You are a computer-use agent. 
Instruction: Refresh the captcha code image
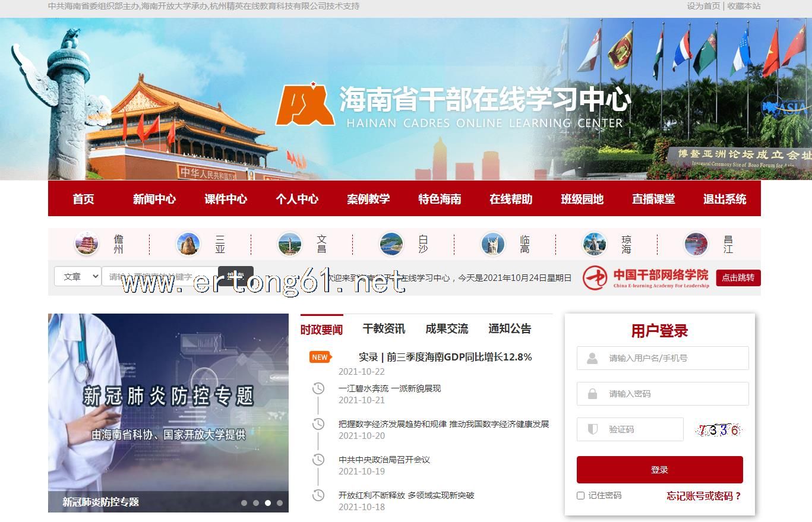719,430
